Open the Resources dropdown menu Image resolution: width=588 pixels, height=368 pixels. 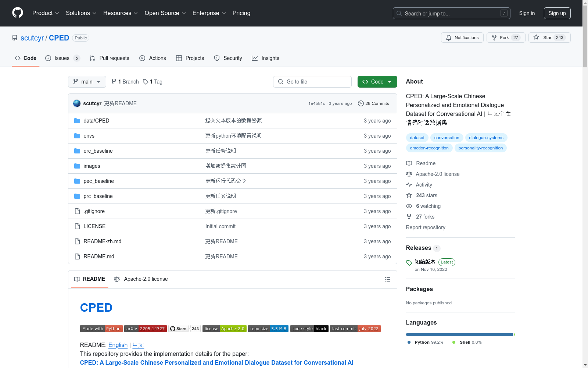pos(121,13)
